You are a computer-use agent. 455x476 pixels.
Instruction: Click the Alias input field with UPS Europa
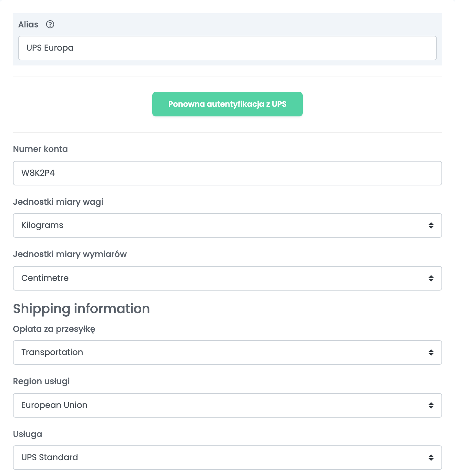[x=228, y=48]
